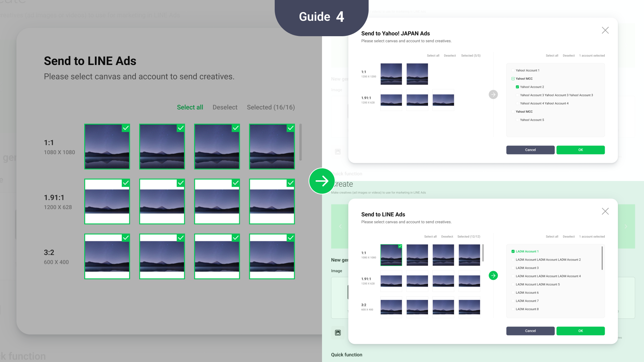This screenshot has height=362, width=644.
Task: Select the third 1:1 thumbnail in the small LINE dialog
Action: pyautogui.click(x=443, y=255)
